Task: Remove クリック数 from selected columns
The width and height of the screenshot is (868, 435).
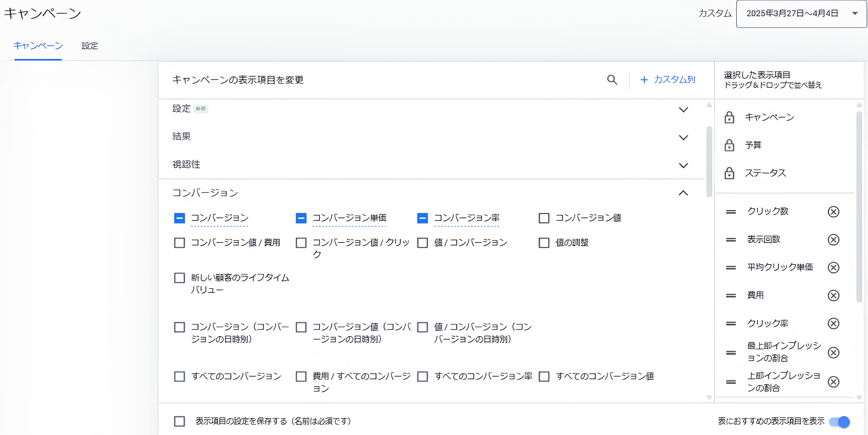Action: click(833, 212)
